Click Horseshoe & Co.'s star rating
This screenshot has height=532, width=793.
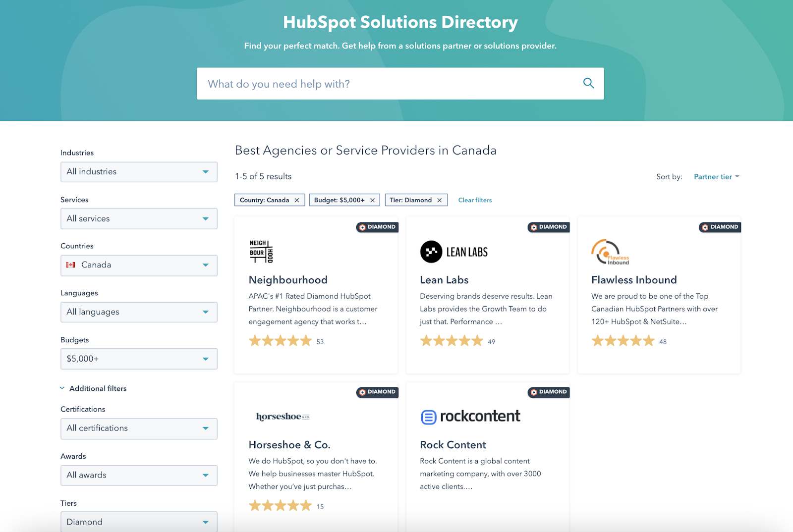[x=280, y=506]
